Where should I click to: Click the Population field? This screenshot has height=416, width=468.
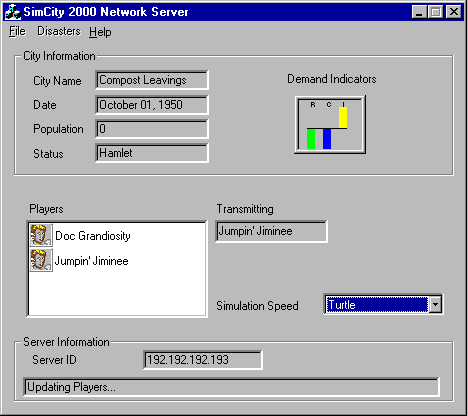(x=152, y=129)
